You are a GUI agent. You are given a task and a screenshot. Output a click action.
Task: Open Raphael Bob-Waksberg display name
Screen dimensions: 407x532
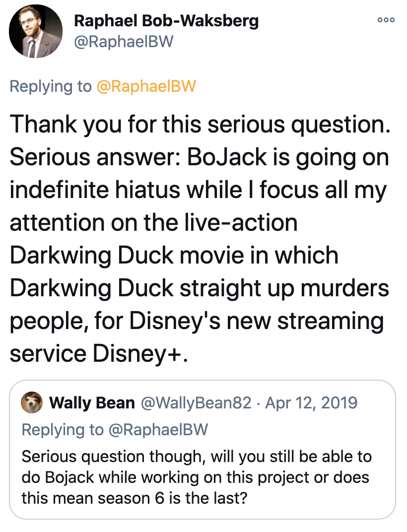(x=166, y=21)
